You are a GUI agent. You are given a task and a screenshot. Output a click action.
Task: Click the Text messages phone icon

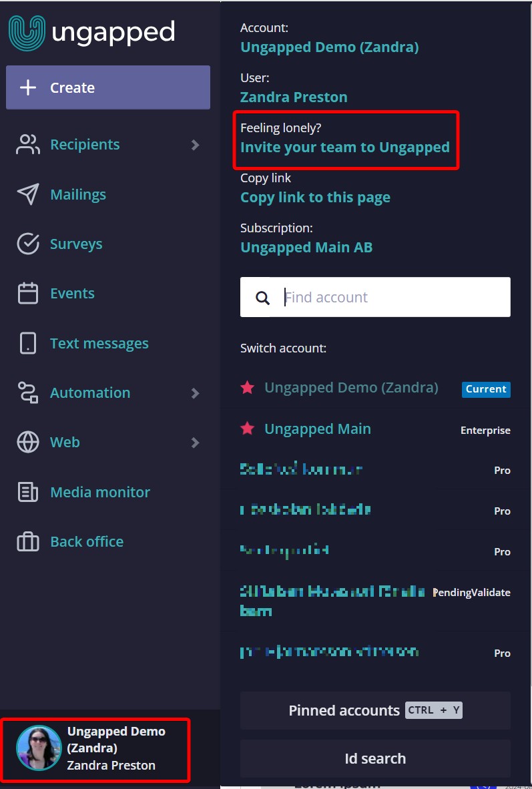coord(27,343)
